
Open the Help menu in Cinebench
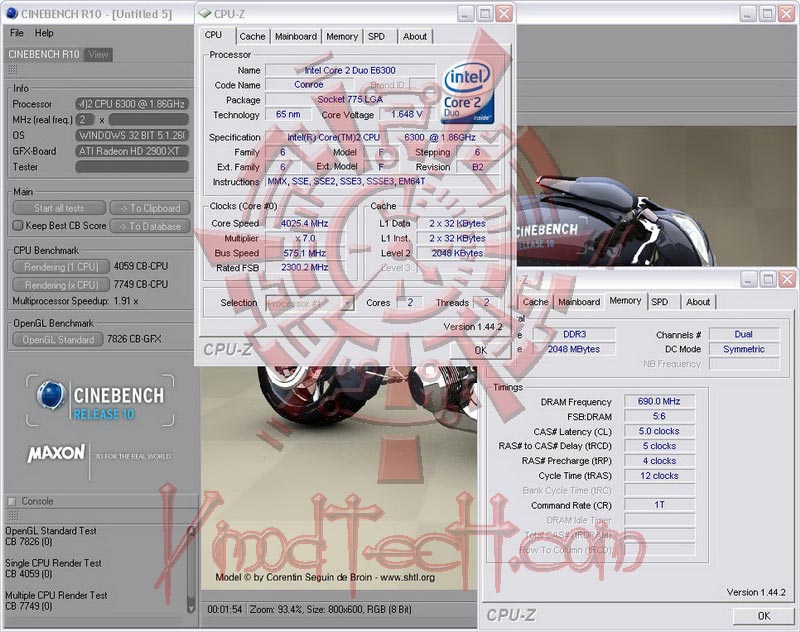point(44,33)
